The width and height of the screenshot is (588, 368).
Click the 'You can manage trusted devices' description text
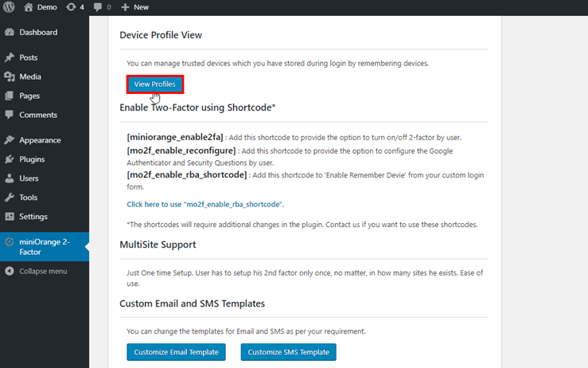tap(278, 63)
